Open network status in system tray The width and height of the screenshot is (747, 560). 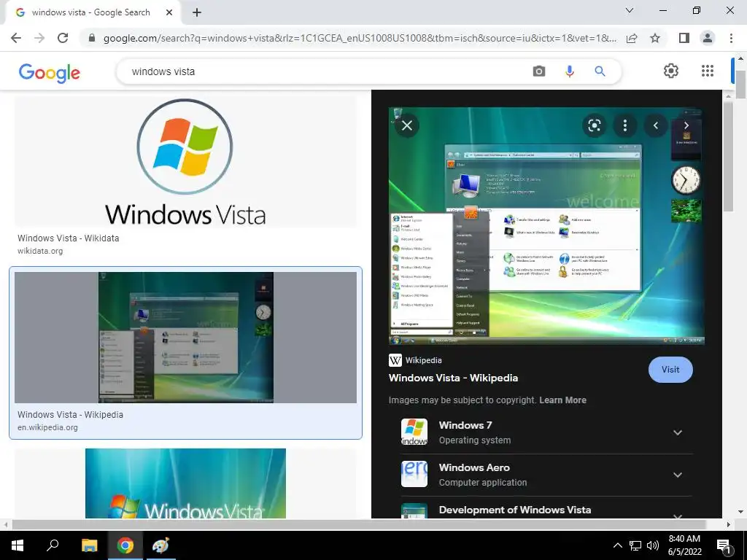click(635, 545)
